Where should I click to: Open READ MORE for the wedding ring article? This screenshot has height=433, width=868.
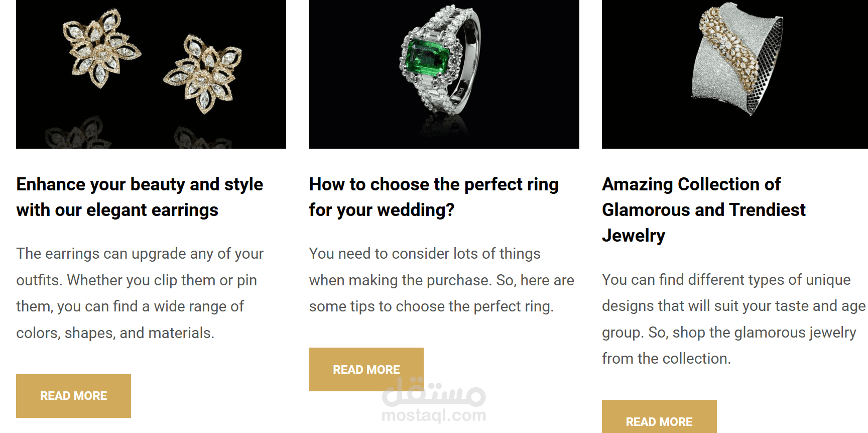(366, 369)
